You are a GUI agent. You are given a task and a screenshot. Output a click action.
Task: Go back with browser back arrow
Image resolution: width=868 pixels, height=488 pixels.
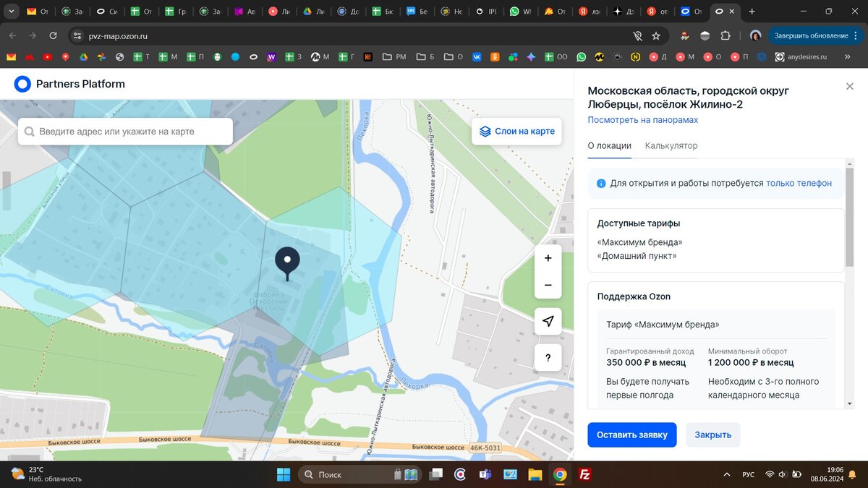pyautogui.click(x=12, y=35)
